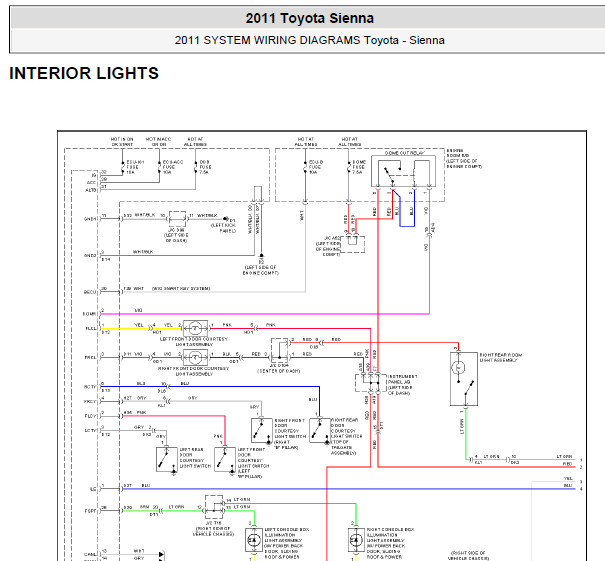Click the "ACC" terminal label

[91, 182]
